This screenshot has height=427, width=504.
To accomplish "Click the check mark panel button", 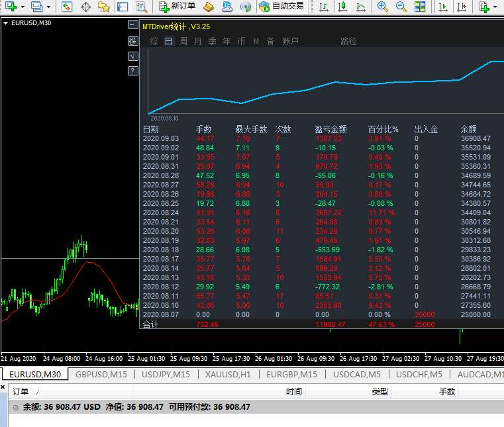I will pos(132,56).
